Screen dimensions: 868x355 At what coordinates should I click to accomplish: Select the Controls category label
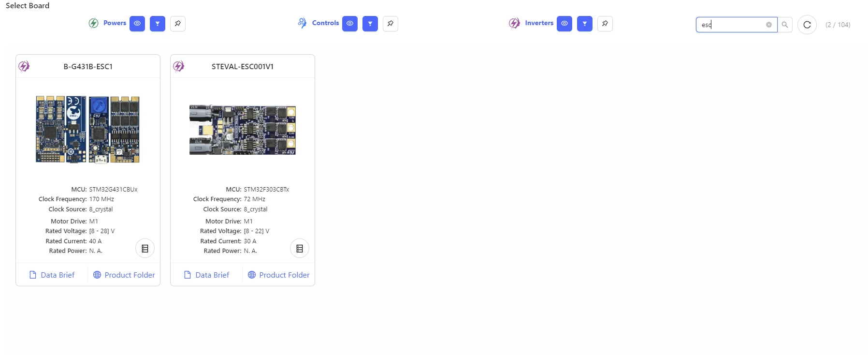click(325, 23)
